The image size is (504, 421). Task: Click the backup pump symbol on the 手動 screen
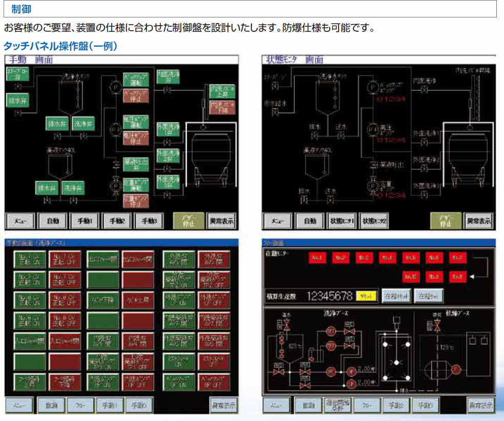(x=115, y=87)
